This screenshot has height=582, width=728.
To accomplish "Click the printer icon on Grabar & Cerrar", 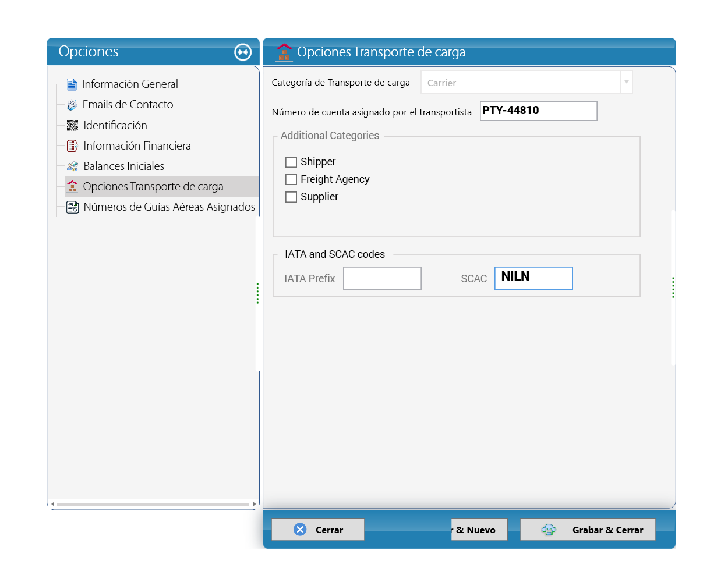I will pos(549,530).
